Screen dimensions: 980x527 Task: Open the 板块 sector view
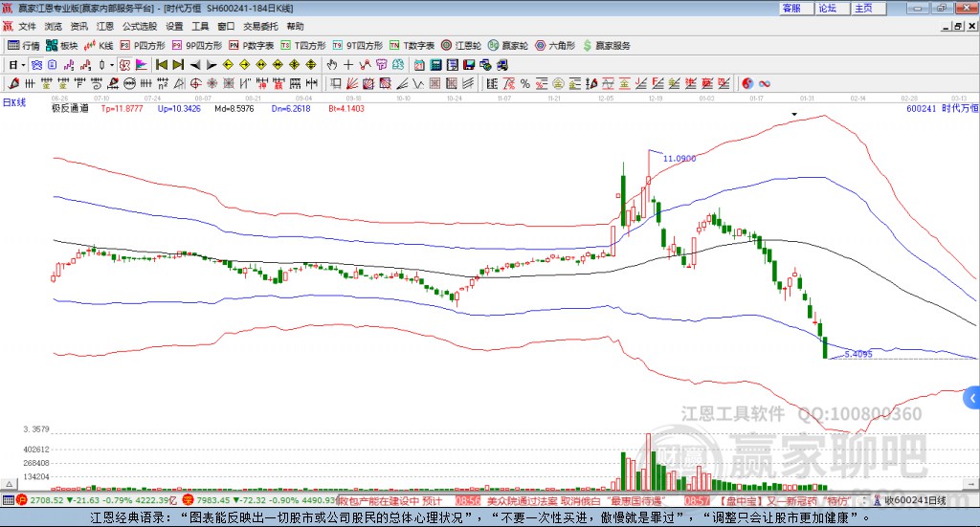point(61,46)
